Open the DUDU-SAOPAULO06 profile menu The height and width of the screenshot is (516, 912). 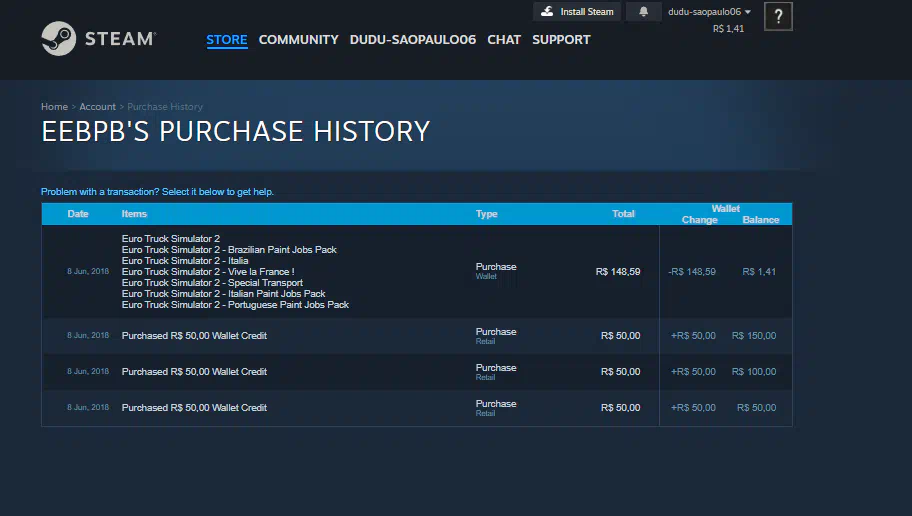coord(412,40)
